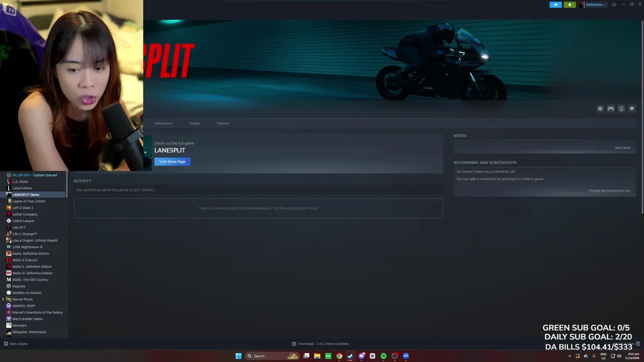
Task: Show hidden system tray icons chevron
Action: (x=570, y=356)
